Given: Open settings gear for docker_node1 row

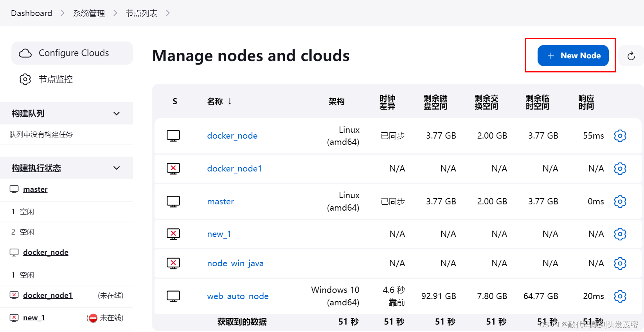Looking at the screenshot, I should tap(620, 169).
